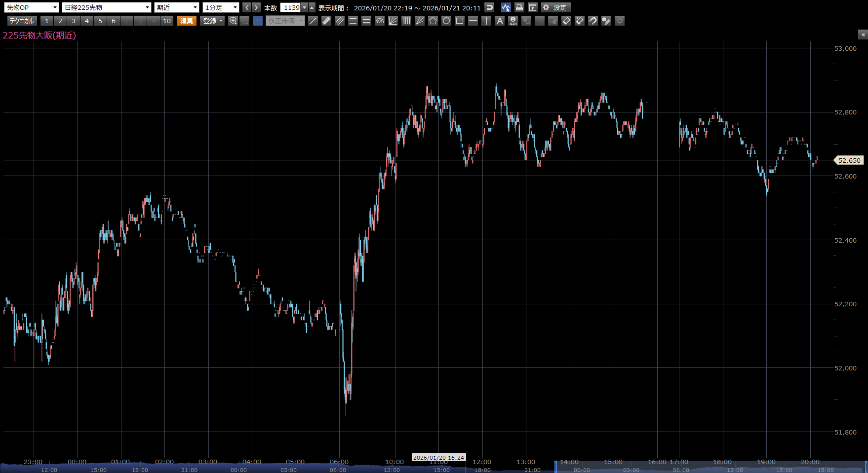Screen dimensions: 868x473
Task: Pick the ellipse drawing tool
Action: 446,21
